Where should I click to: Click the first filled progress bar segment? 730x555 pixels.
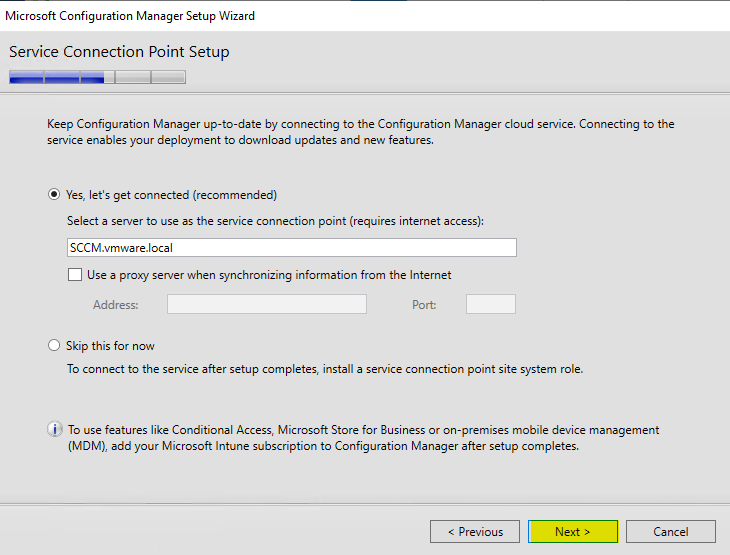[27, 77]
